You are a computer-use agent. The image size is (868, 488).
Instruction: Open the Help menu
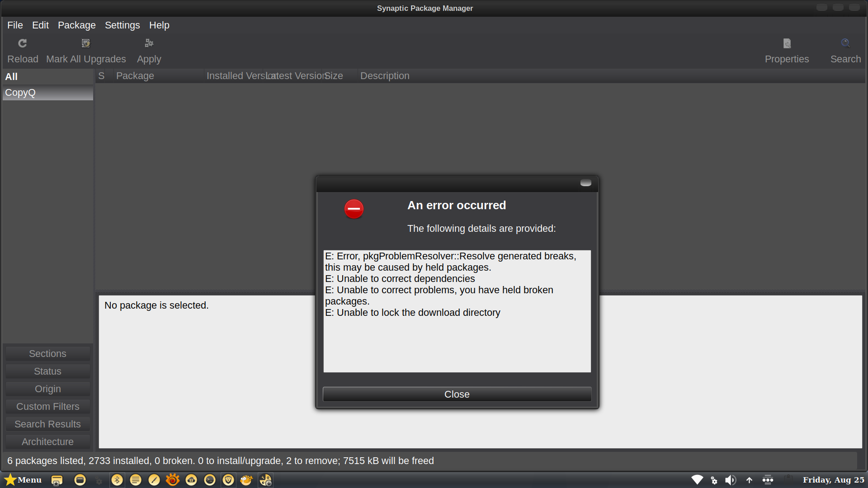159,25
